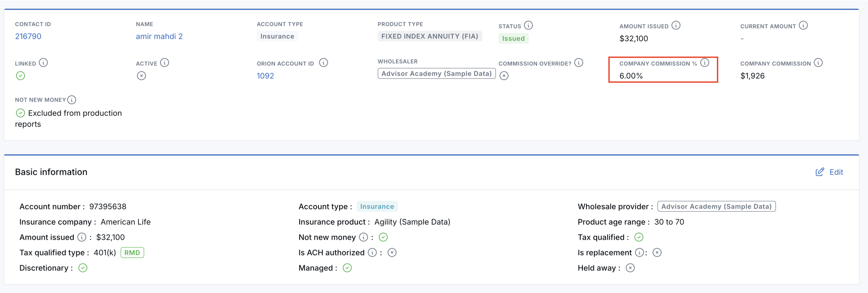Open amir mahdi 2 contact name link
Image resolution: width=868 pixels, height=293 pixels.
(x=159, y=36)
